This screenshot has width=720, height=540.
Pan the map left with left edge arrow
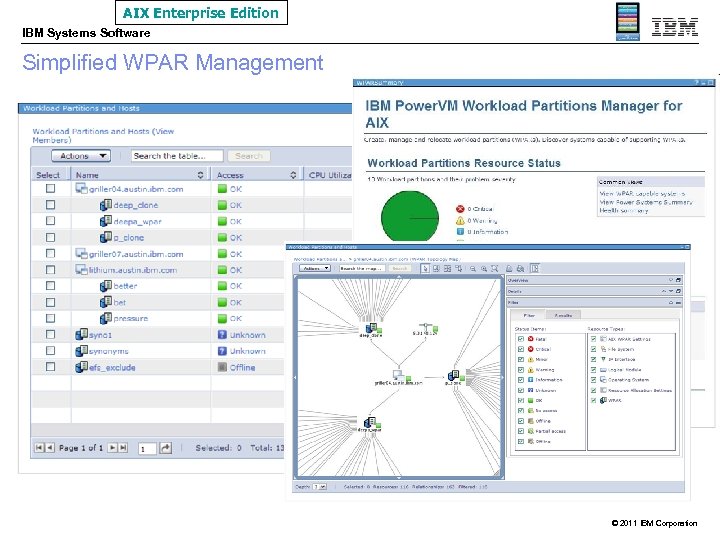295,377
